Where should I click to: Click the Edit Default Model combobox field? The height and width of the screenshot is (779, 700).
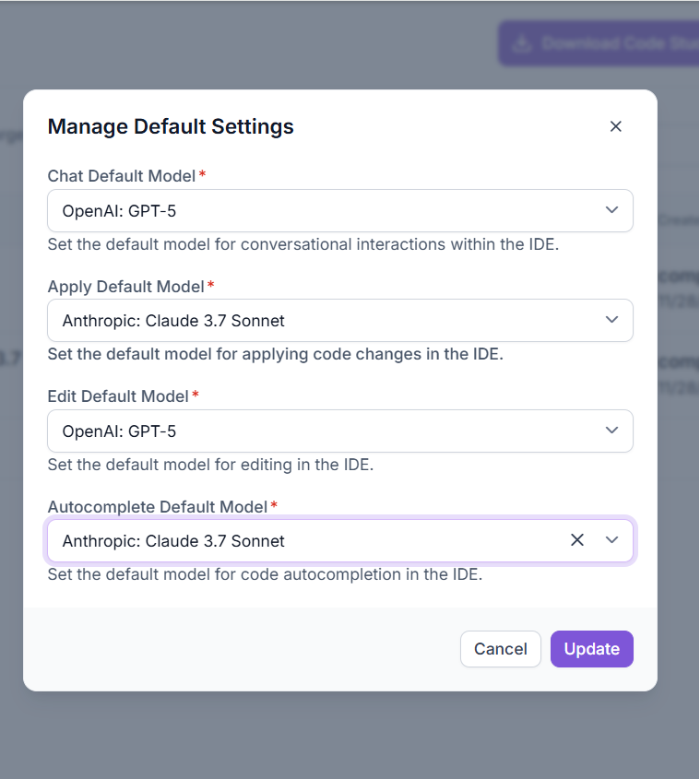point(277,431)
